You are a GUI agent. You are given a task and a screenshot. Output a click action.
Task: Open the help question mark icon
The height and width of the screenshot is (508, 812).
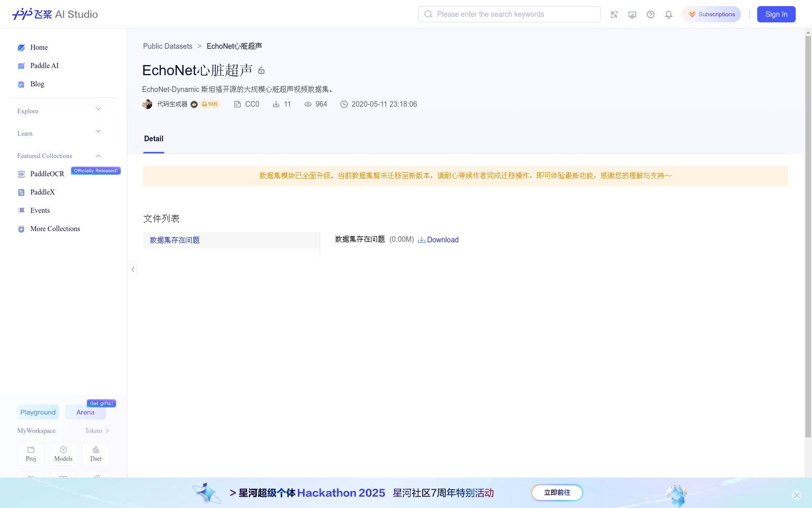[651, 14]
